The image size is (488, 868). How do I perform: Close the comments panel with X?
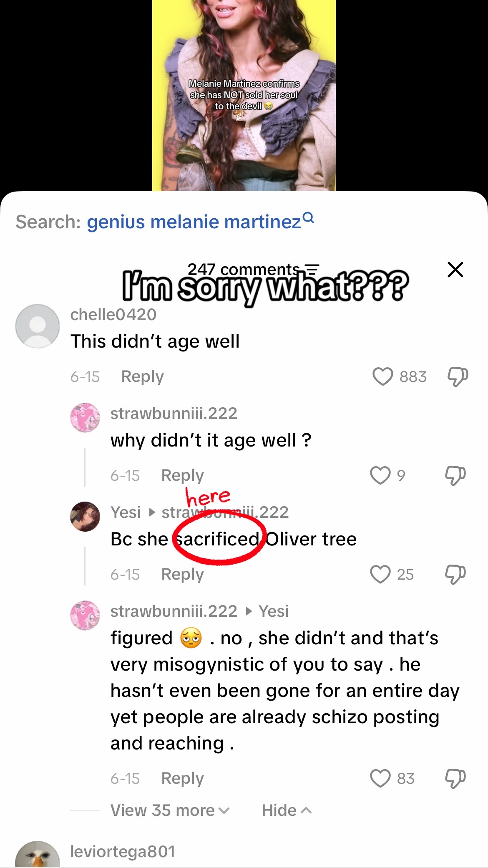[455, 269]
